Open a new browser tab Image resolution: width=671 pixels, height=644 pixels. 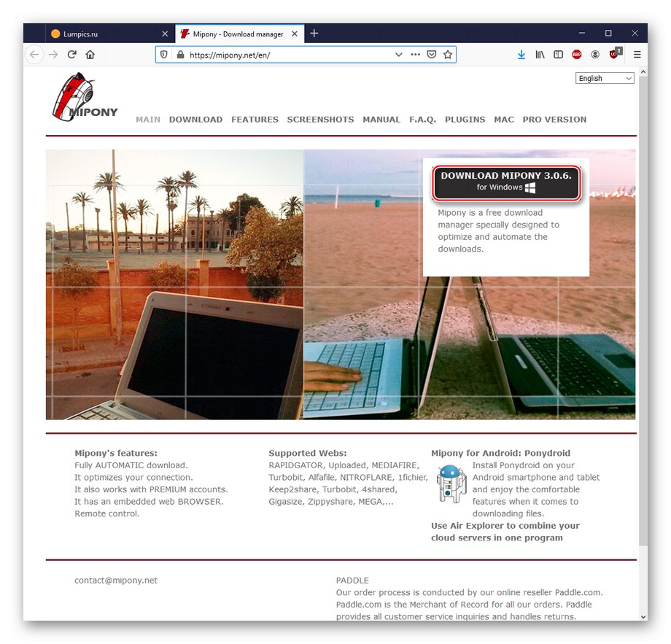(x=314, y=34)
